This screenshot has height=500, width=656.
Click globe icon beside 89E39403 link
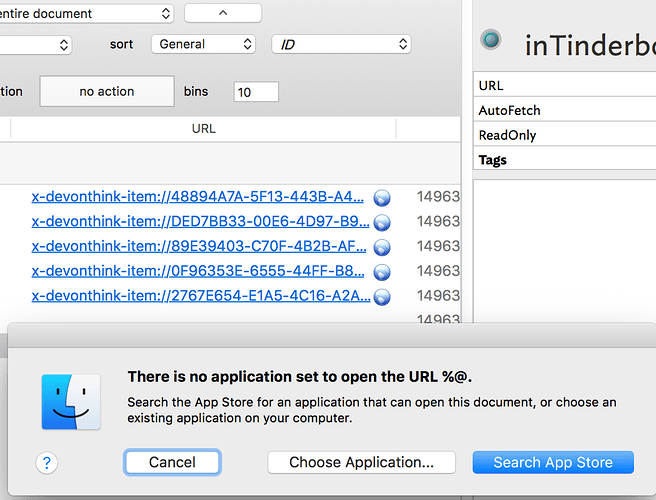point(382,247)
